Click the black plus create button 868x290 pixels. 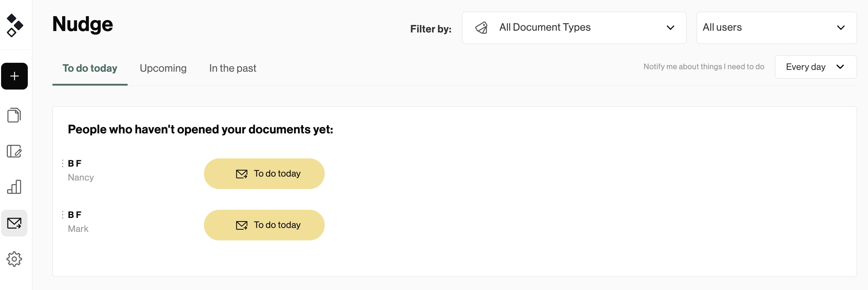pyautogui.click(x=15, y=76)
